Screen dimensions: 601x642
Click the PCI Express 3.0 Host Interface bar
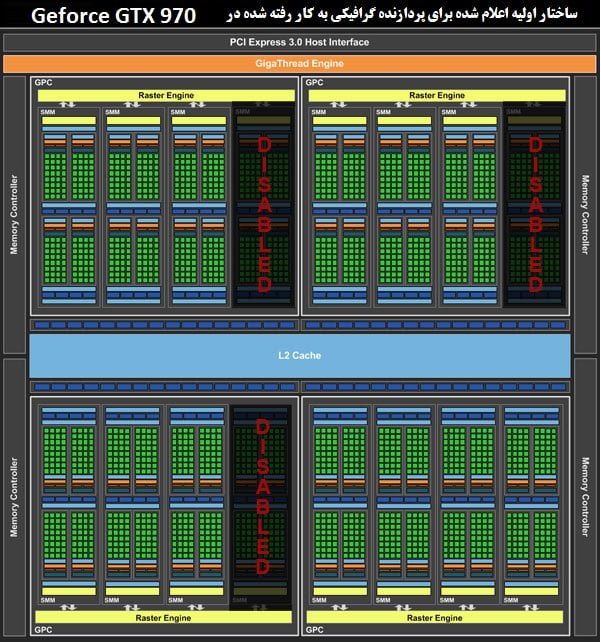click(x=300, y=42)
